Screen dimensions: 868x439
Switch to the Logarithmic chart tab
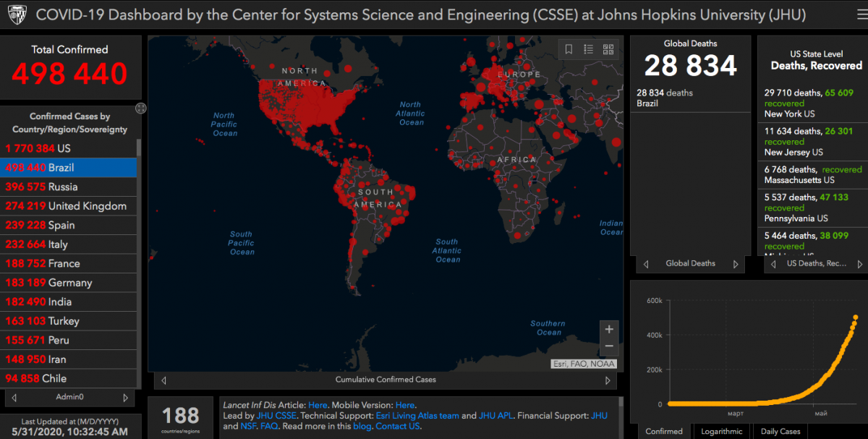click(722, 431)
